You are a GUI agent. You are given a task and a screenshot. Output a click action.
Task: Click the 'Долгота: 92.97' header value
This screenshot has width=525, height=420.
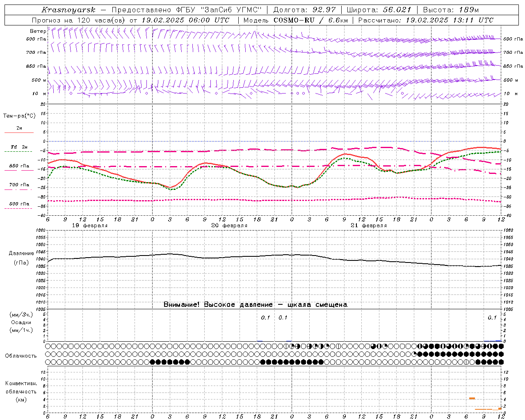(x=304, y=10)
